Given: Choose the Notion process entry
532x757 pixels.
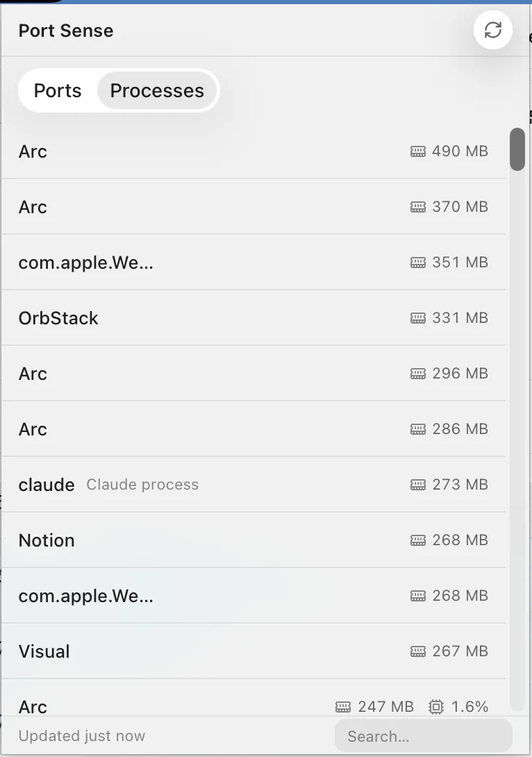Looking at the screenshot, I should 253,540.
